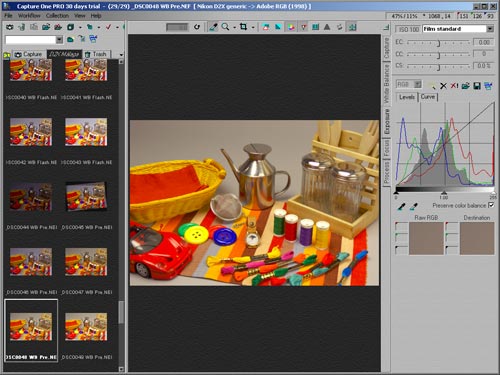This screenshot has height=375, width=500.
Task: Click the red check mark toolbar icon
Action: click(x=108, y=27)
